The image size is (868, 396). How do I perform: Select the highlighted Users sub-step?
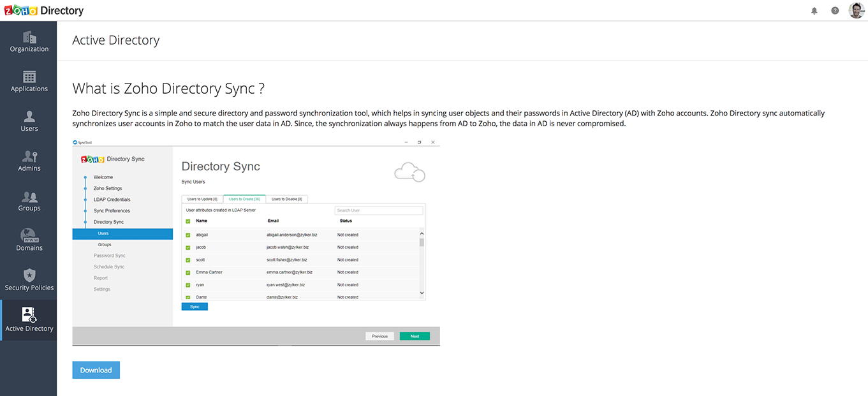coord(122,233)
